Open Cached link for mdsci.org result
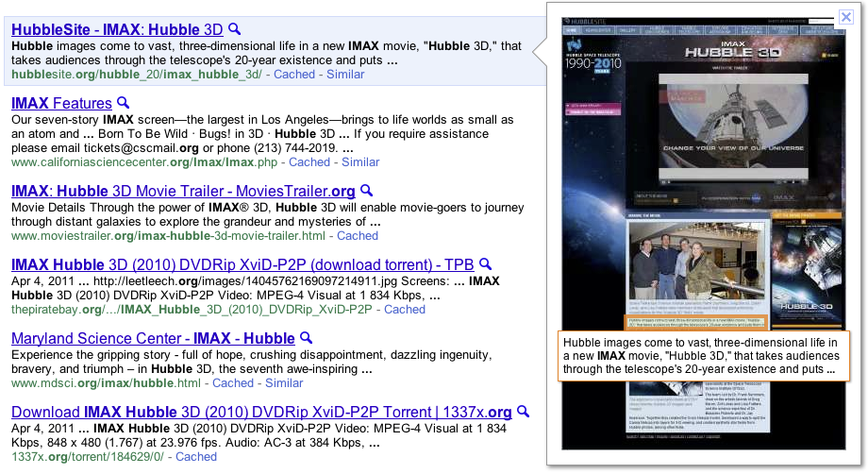Viewport: 868px width, 474px height. click(x=233, y=383)
